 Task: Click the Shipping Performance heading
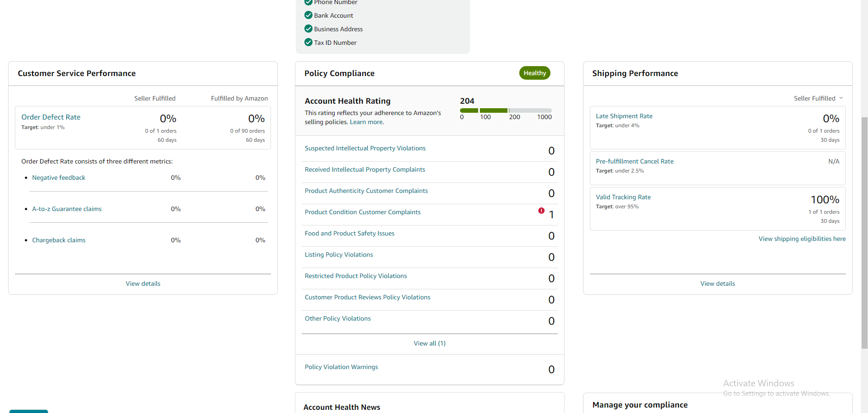click(635, 73)
